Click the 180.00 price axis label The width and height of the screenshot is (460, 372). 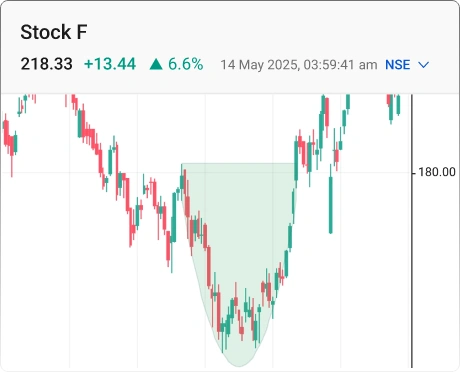coord(437,172)
